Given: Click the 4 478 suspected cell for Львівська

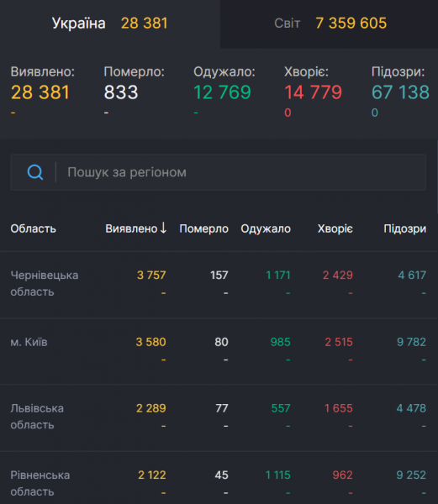Looking at the screenshot, I should (x=411, y=408).
